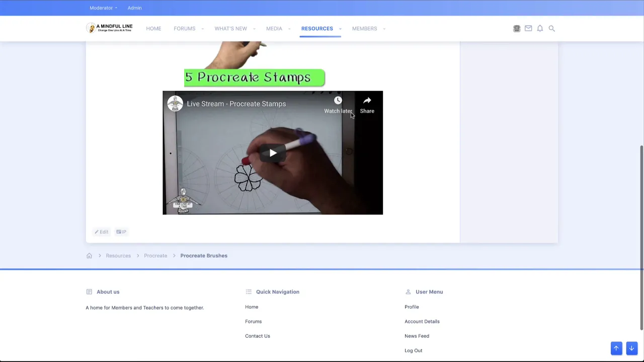Click the magnifier search icon
The image size is (644, 362).
tap(551, 29)
